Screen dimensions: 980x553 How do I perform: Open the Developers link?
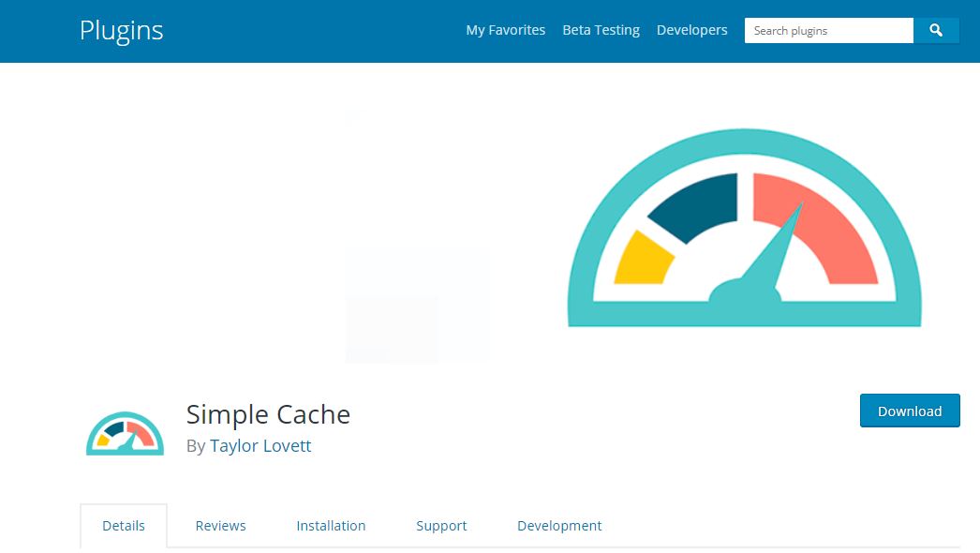691,30
